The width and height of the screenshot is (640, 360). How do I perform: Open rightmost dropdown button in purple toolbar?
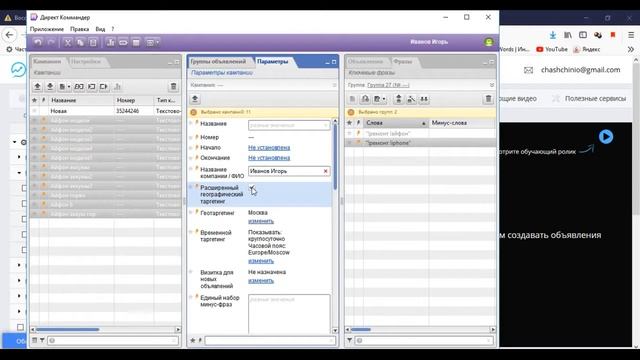coord(152,42)
